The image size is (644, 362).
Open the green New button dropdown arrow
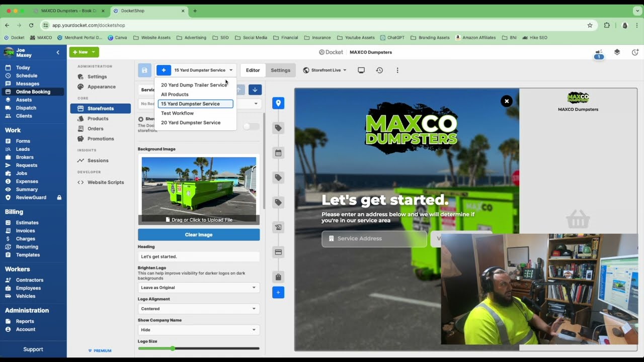pyautogui.click(x=94, y=52)
